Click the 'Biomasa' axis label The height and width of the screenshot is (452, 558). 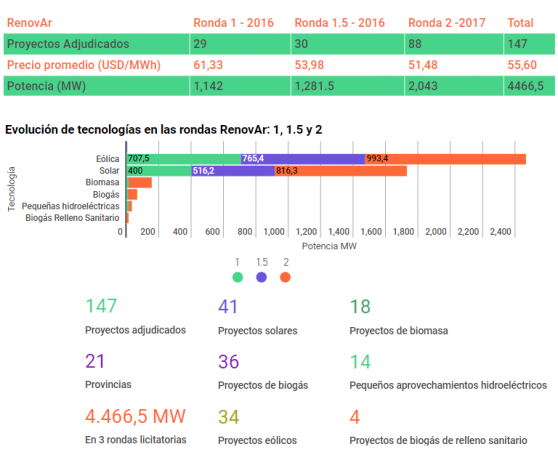pos(102,182)
